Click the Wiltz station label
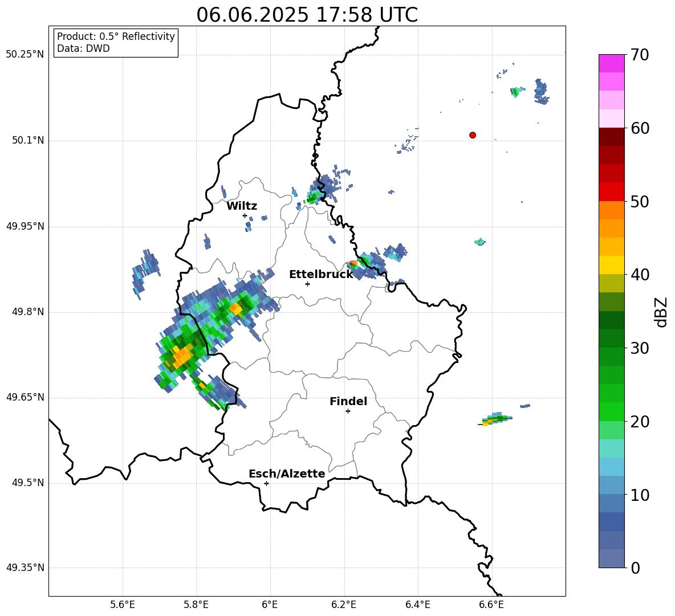The height and width of the screenshot is (616, 675). (x=242, y=206)
